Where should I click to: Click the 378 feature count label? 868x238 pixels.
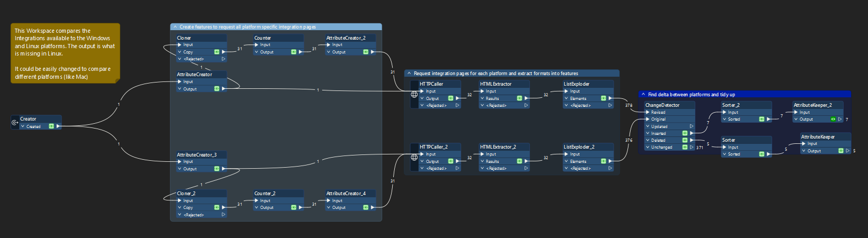628,105
